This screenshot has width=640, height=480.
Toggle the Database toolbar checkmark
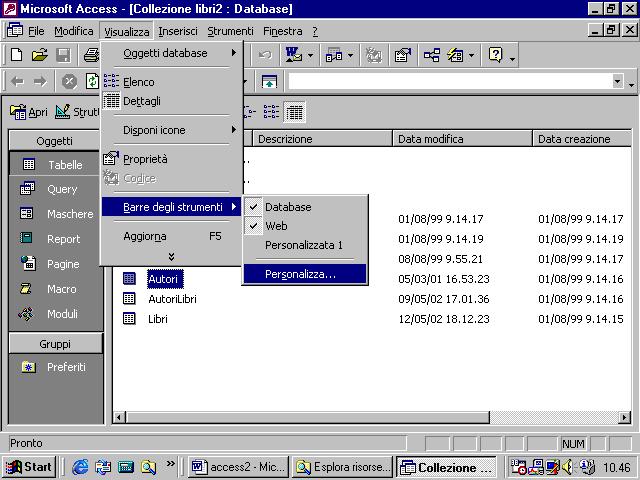tap(253, 207)
